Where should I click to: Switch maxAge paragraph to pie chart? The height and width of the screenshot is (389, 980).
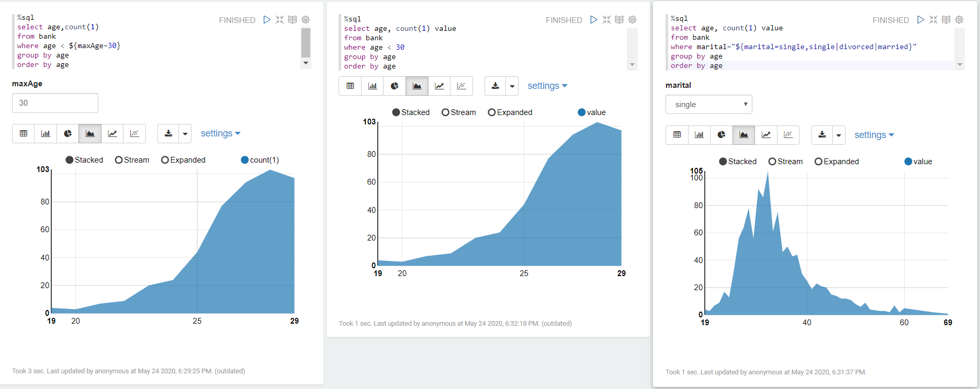pyautogui.click(x=67, y=134)
